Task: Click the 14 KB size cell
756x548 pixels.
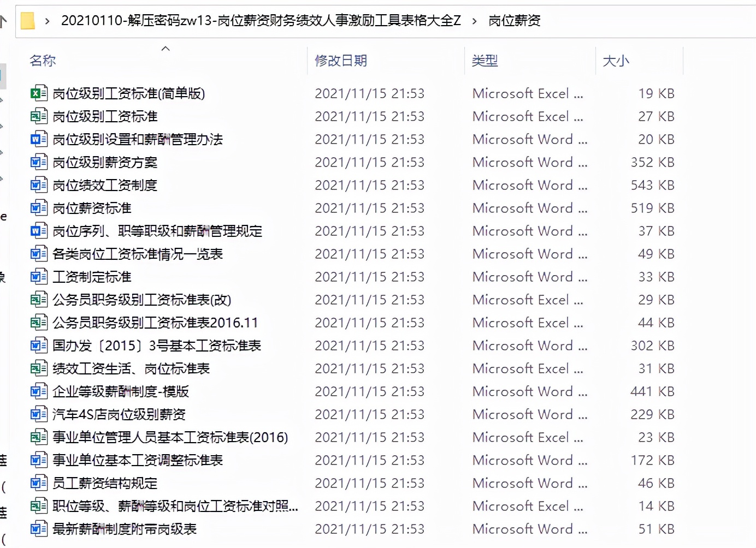Action: (x=656, y=506)
